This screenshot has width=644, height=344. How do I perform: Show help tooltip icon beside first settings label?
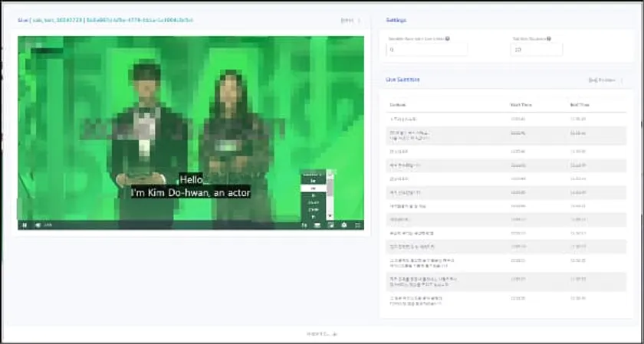coord(447,38)
